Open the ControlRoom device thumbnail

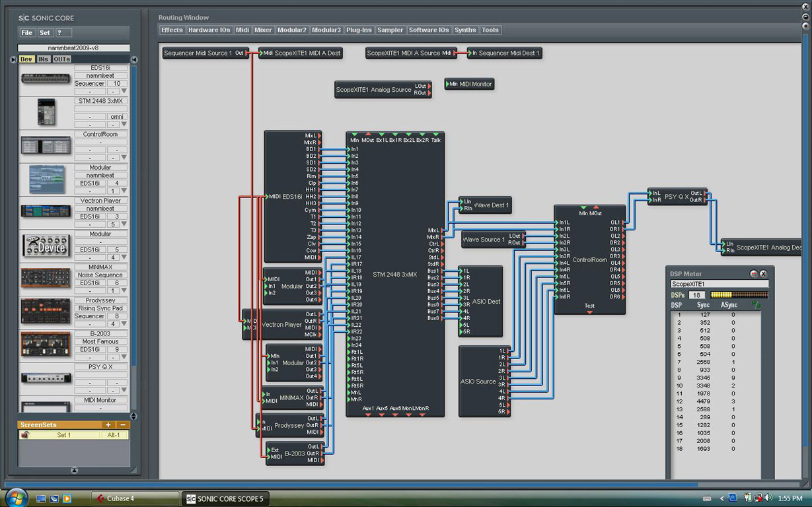point(46,145)
